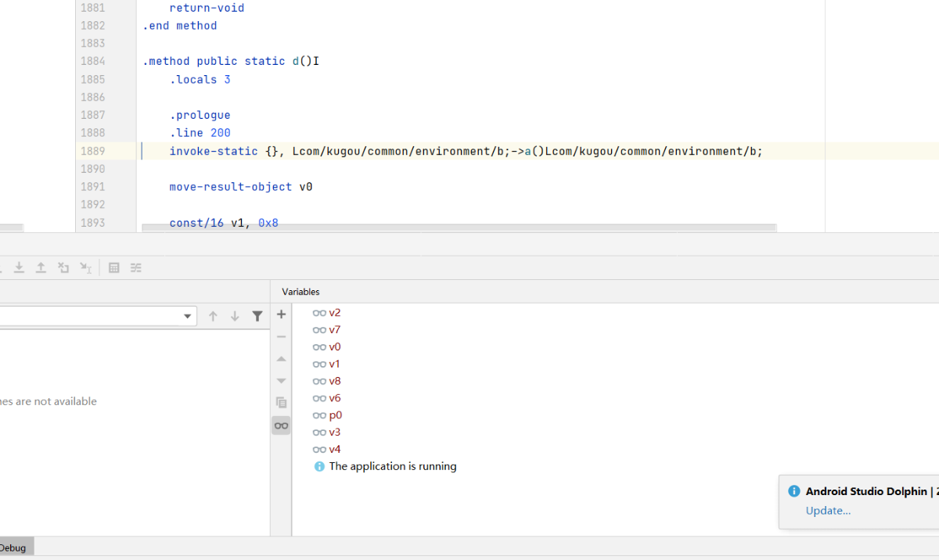This screenshot has width=939, height=560.
Task: Click the '.prologue' directive
Action: (200, 115)
